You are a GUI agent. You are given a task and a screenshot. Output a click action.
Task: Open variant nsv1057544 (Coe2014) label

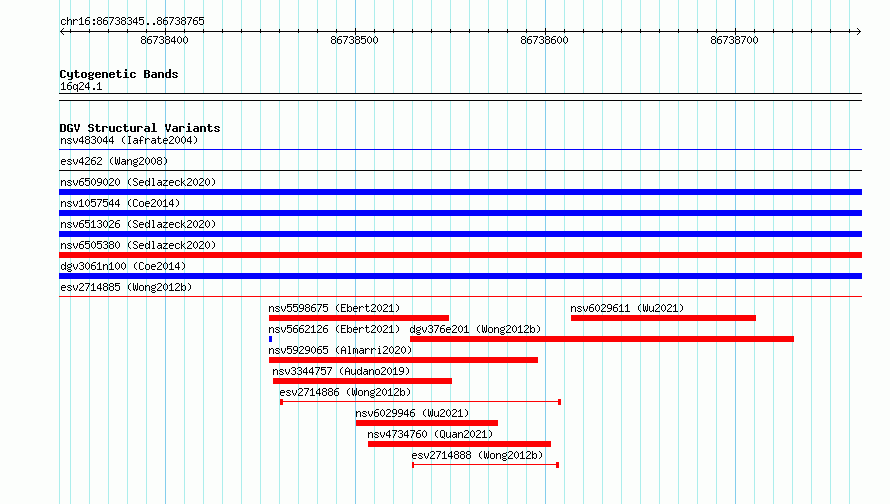click(x=120, y=203)
